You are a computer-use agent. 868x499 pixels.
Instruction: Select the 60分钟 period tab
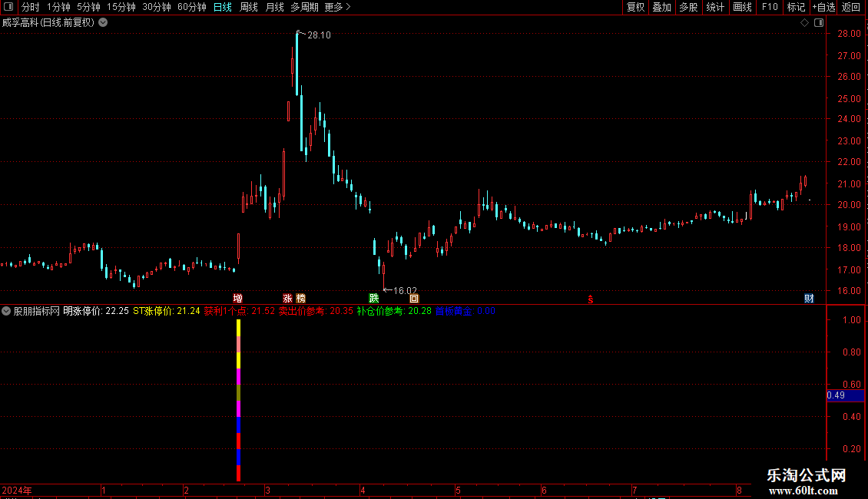[x=192, y=7]
